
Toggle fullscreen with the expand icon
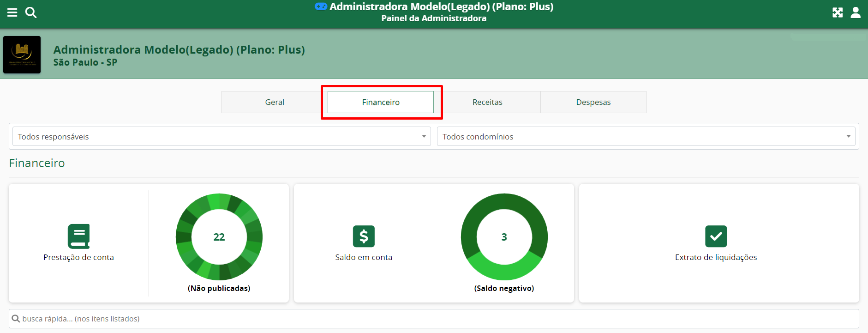click(x=838, y=12)
